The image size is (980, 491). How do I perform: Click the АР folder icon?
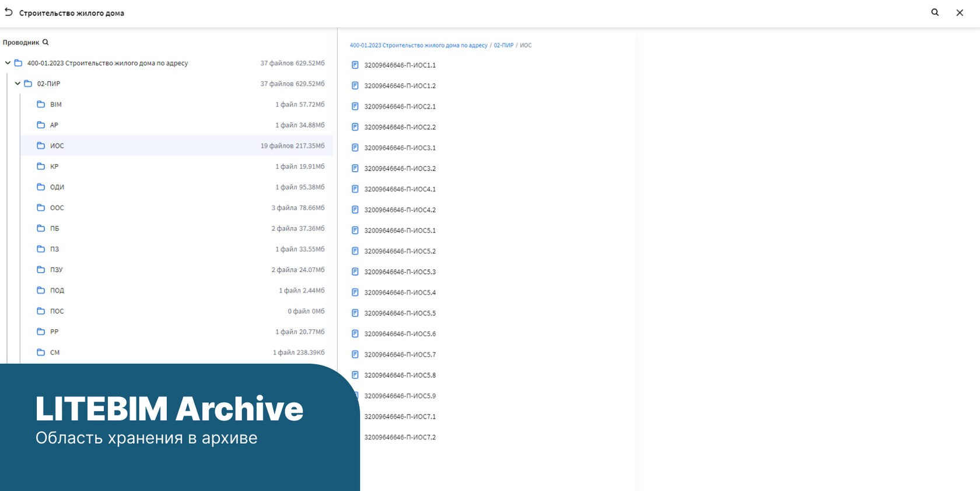tap(41, 125)
